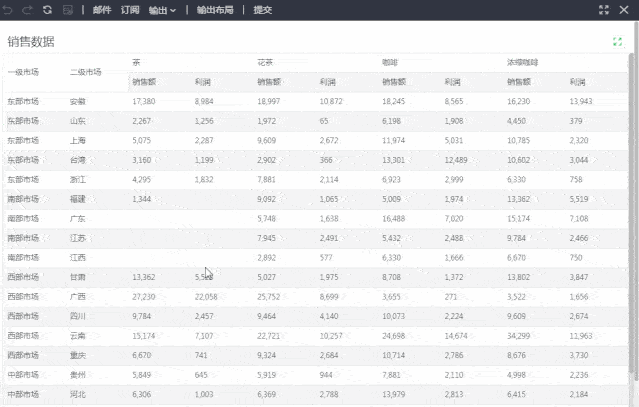Click the 销售数据 title

point(31,42)
